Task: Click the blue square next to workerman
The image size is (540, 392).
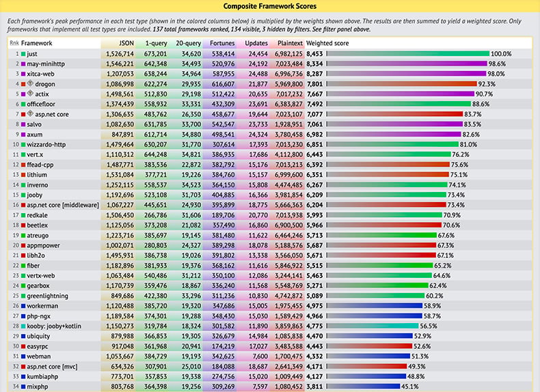Action: pyautogui.click(x=23, y=306)
